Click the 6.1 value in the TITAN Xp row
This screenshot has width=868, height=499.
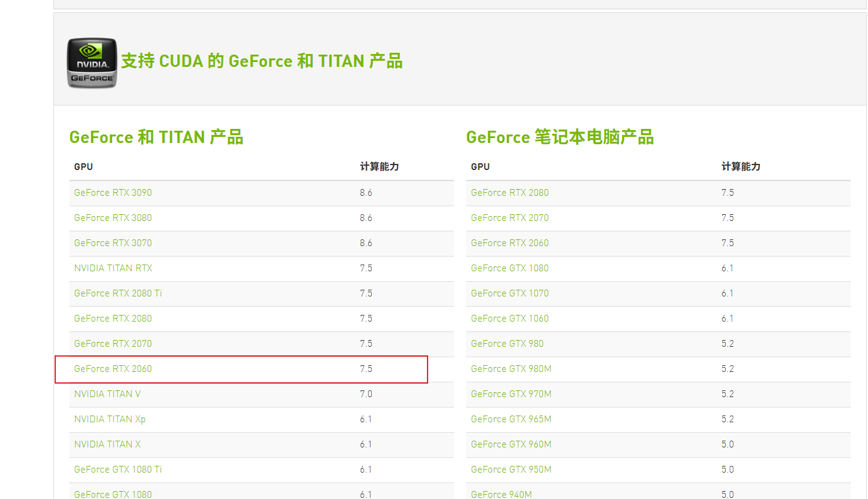[x=366, y=419]
